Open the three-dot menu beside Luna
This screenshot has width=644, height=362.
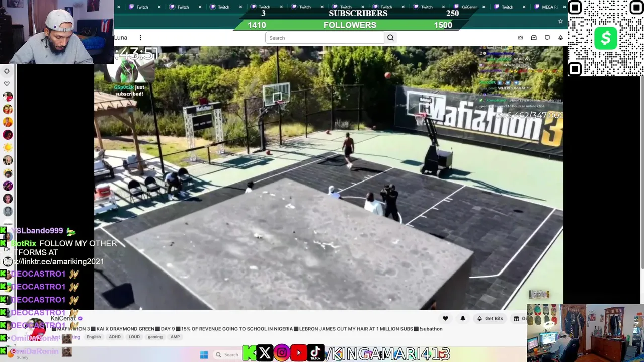click(x=140, y=38)
